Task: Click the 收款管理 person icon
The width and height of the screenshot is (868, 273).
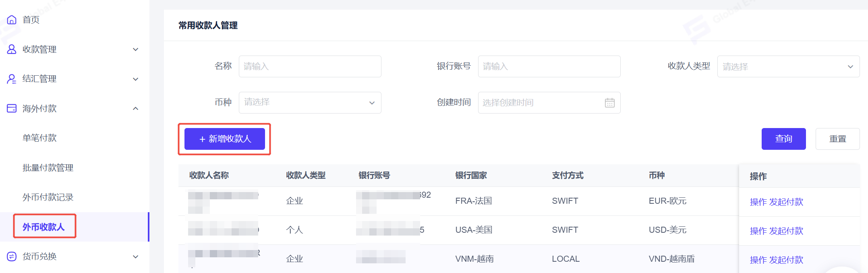Action: [x=12, y=49]
